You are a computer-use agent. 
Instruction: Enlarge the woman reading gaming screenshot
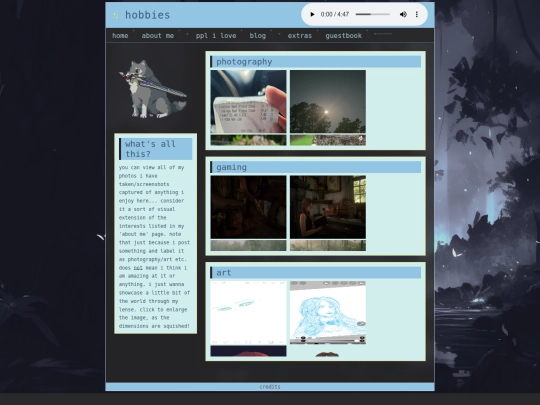[328, 207]
